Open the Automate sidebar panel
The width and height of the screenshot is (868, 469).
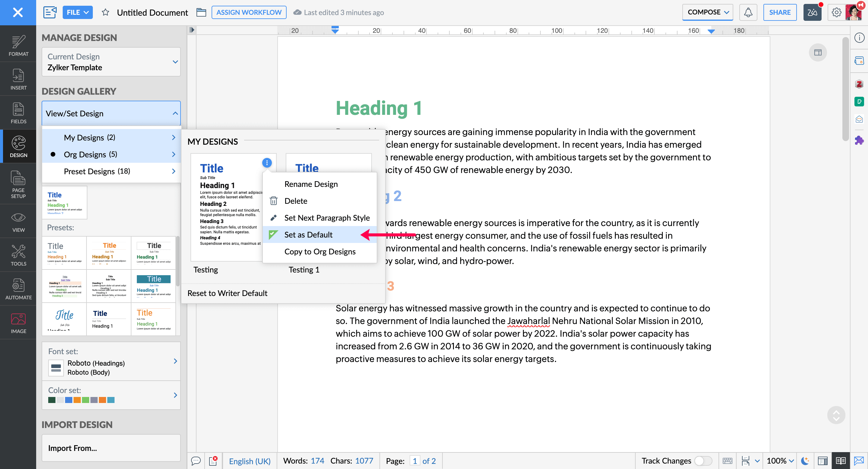pyautogui.click(x=18, y=289)
